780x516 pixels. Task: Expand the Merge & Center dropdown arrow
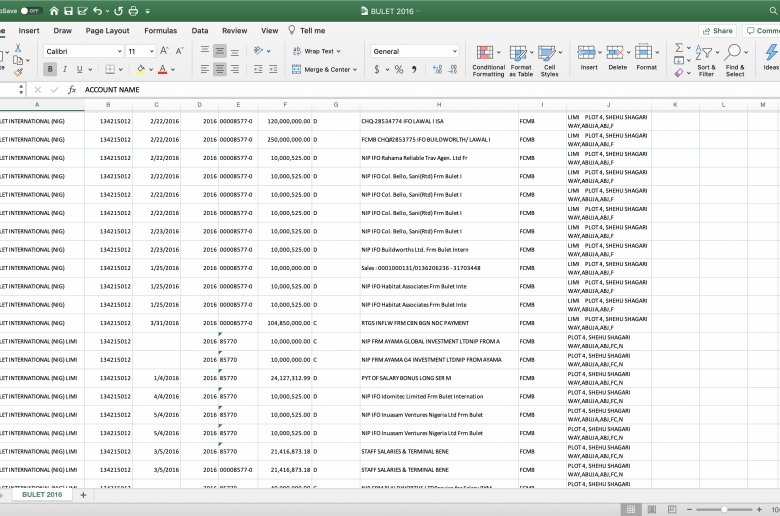[355, 70]
